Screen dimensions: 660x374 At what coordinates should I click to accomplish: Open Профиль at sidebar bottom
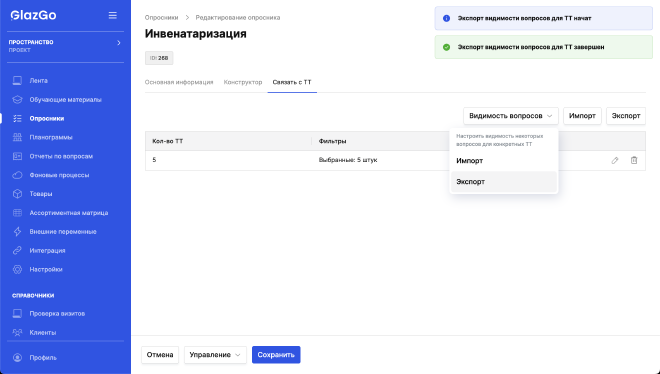(x=43, y=358)
